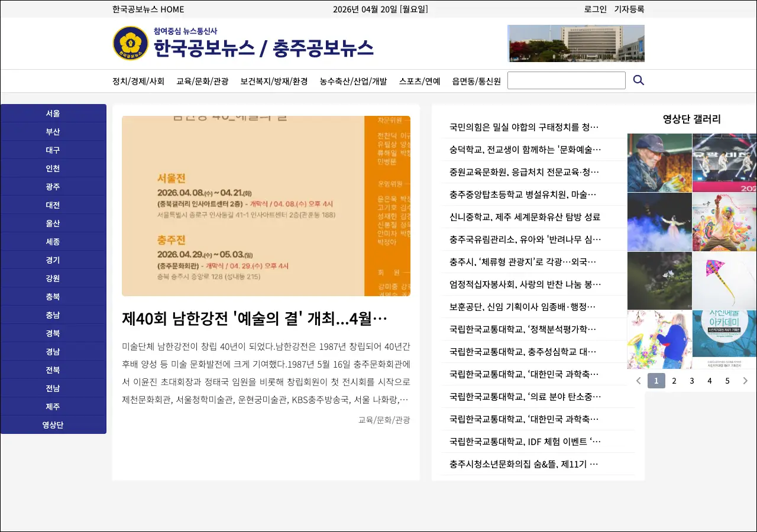The height and width of the screenshot is (532, 757).
Task: Go to next gallery page arrow
Action: [745, 381]
